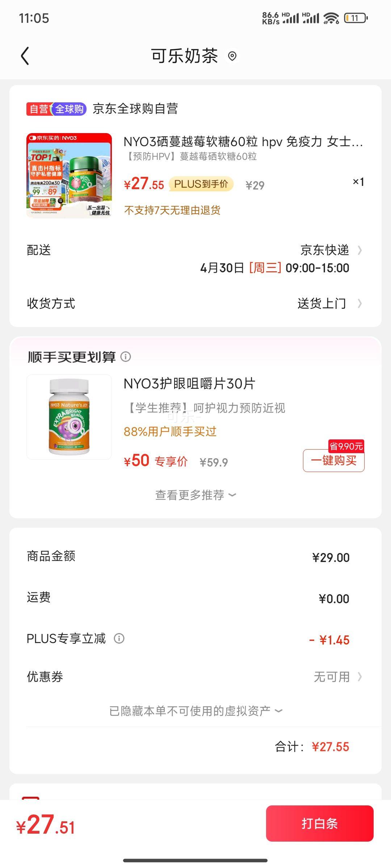The height and width of the screenshot is (868, 391).
Task: Tap the 打白条 pay button
Action: coord(320,824)
